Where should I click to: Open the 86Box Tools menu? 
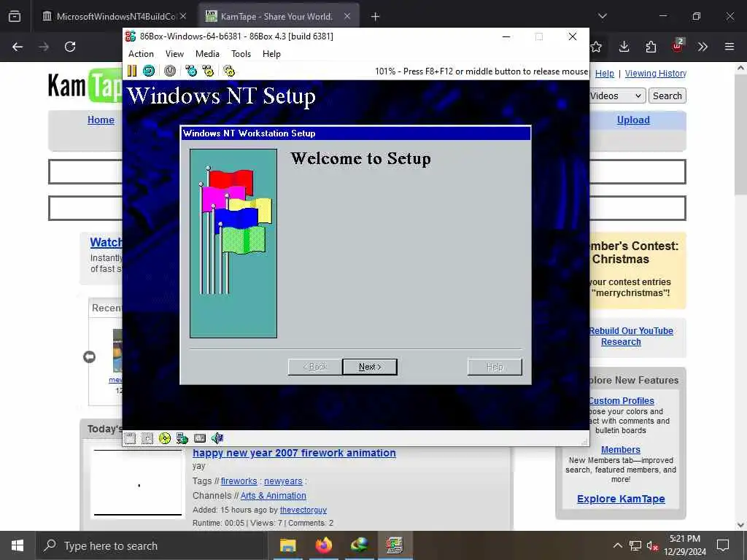tap(241, 54)
